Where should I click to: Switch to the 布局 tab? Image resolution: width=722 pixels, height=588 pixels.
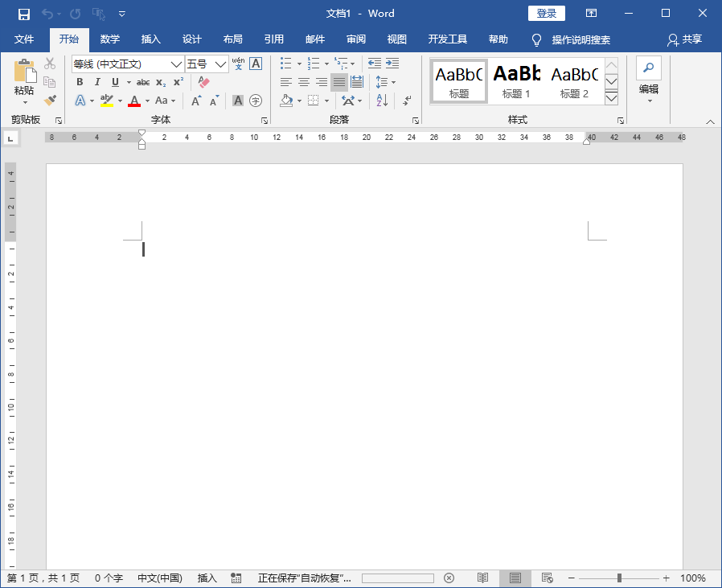[x=233, y=39]
